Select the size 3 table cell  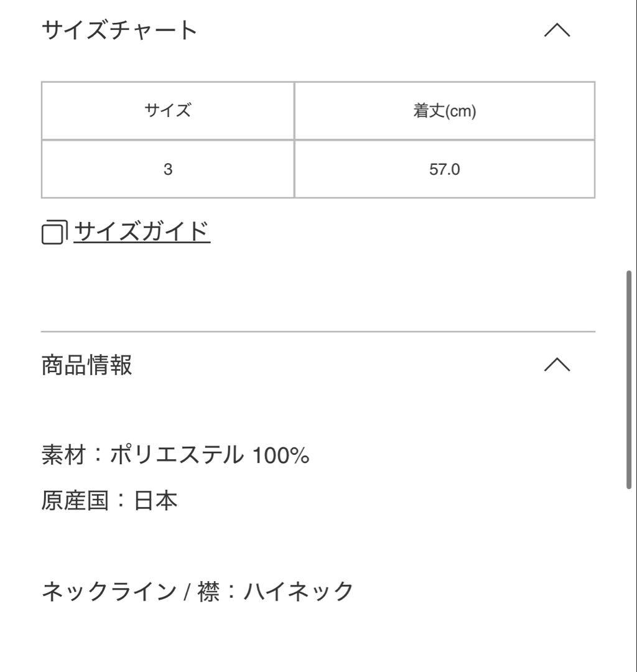tap(168, 169)
